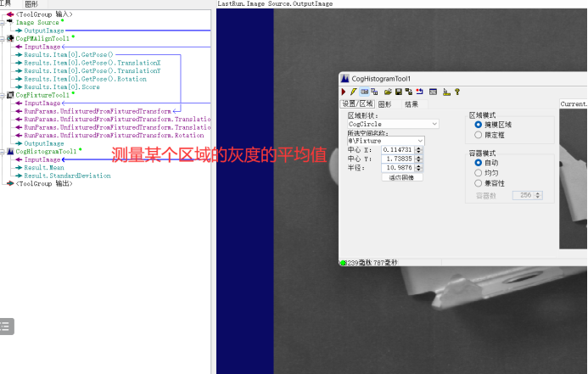
Task: Click the show tooltips window icon
Action: pyautogui.click(x=433, y=92)
